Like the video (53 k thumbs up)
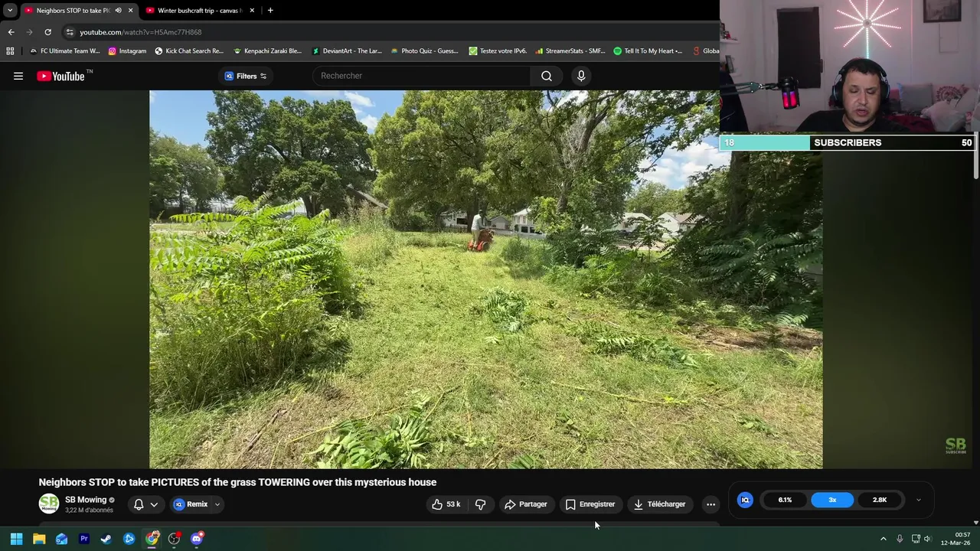 [446, 504]
